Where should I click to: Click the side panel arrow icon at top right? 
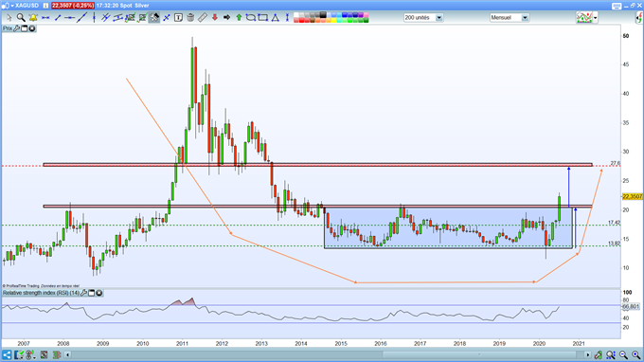[639, 18]
